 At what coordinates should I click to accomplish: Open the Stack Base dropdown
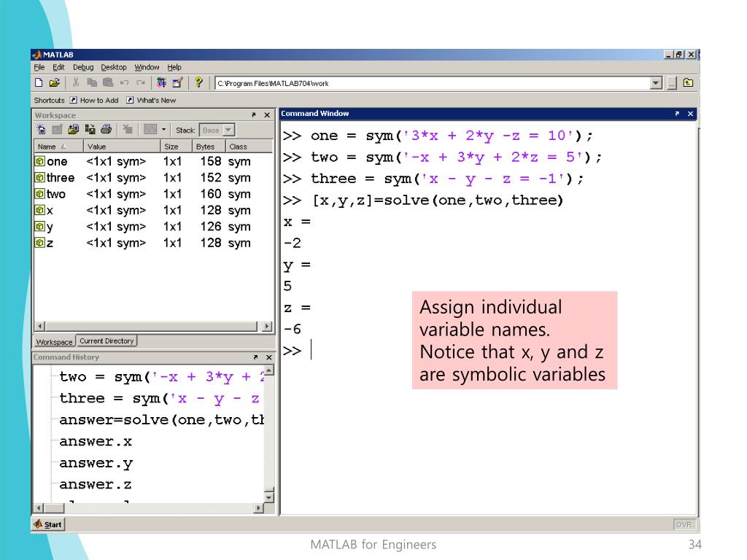pyautogui.click(x=228, y=130)
